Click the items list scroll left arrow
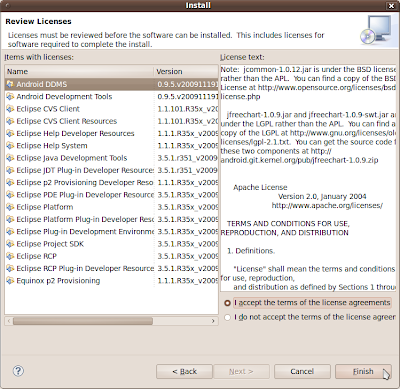Image resolution: width=400 pixels, height=389 pixels. (9, 321)
